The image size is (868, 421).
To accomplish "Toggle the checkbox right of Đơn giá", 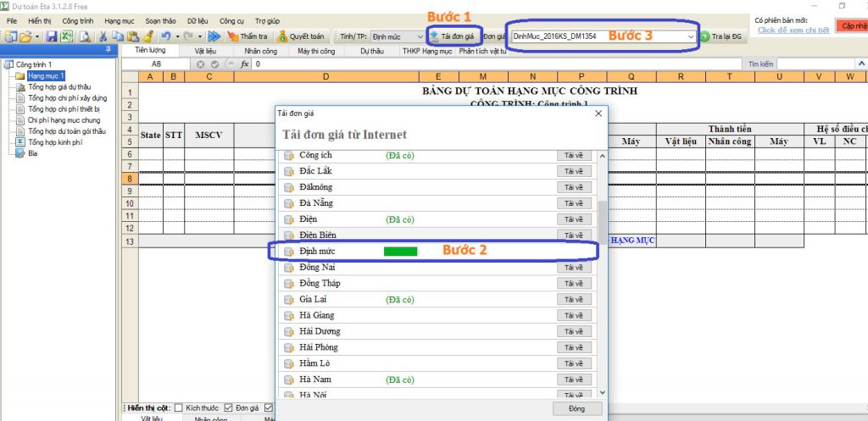I will [269, 407].
